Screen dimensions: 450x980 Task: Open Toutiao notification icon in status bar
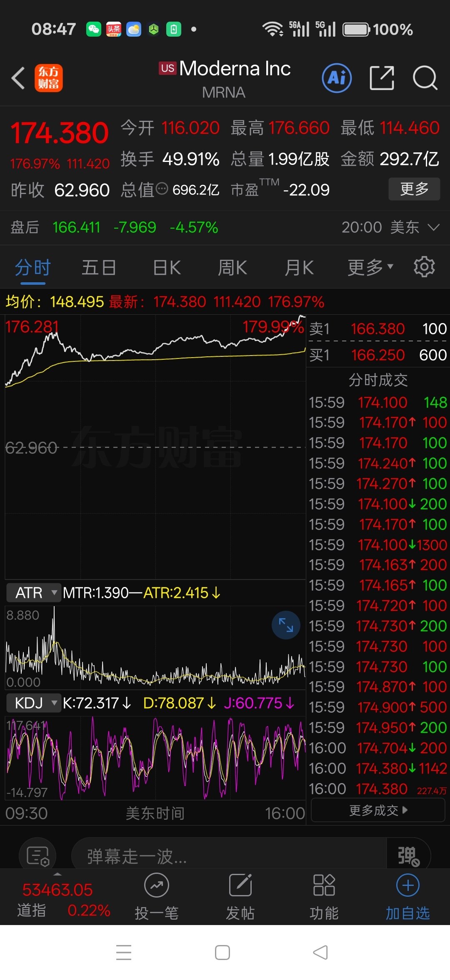[113, 29]
